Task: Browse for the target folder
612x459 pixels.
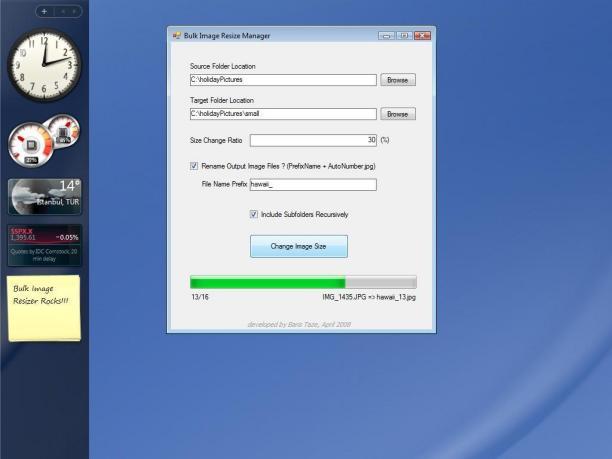Action: coord(398,114)
